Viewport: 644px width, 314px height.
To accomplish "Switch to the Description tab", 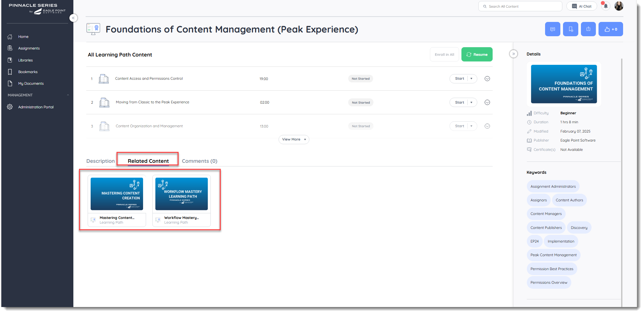I will [x=100, y=161].
